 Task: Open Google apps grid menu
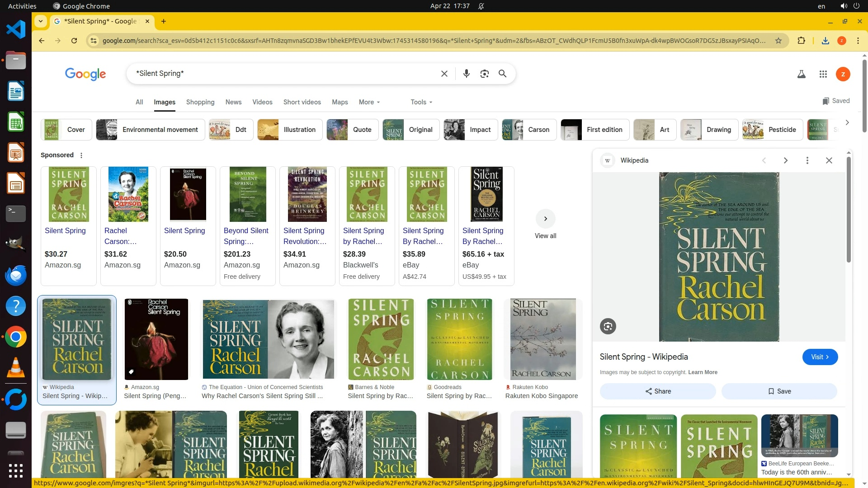coord(823,74)
